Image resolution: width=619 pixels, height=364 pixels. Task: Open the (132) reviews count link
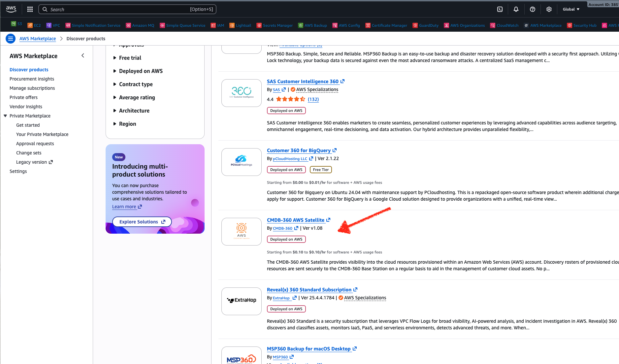click(313, 99)
